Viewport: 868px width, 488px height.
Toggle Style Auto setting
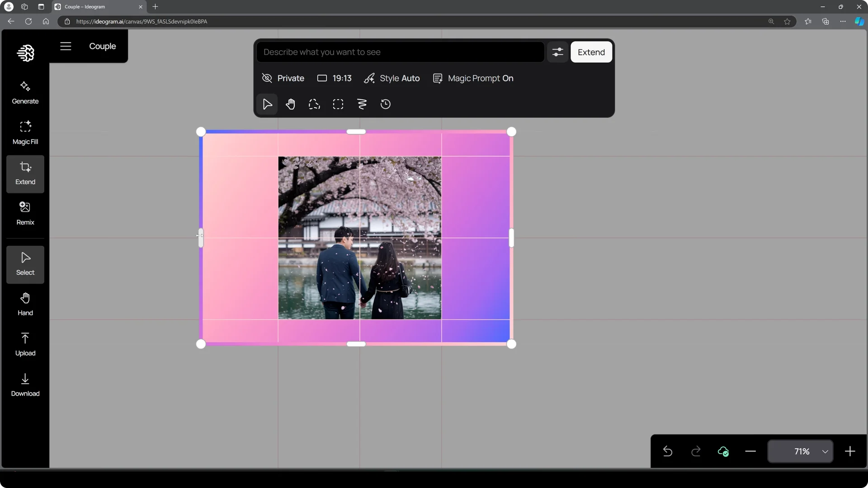coord(392,78)
